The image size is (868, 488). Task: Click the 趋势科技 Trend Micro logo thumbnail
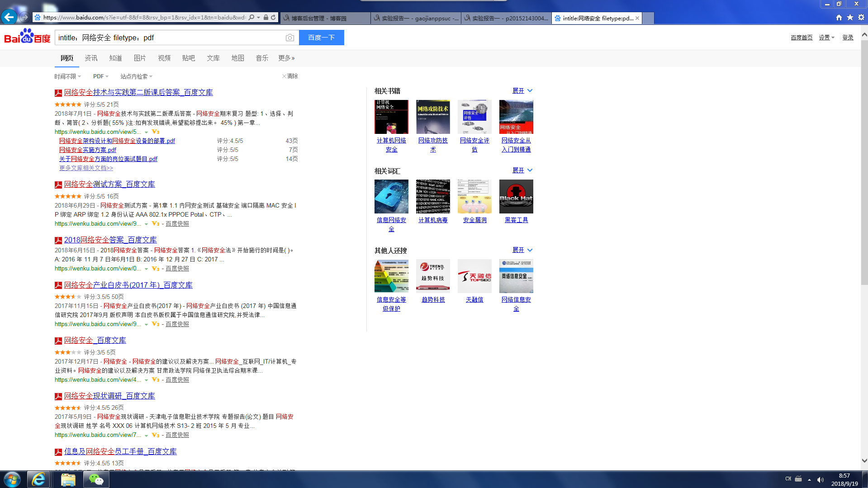pos(433,276)
